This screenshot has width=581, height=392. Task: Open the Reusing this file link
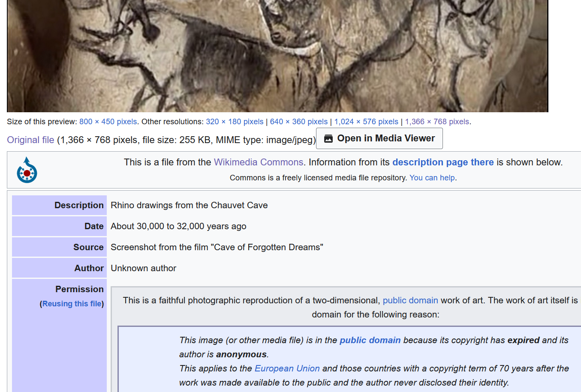71,303
